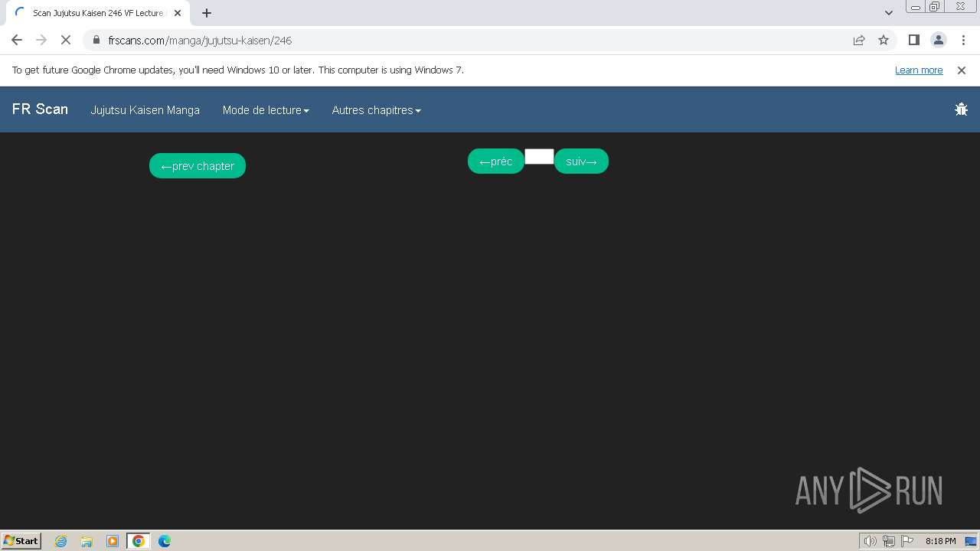This screenshot has width=980, height=551.
Task: Click the bug report icon in navbar
Action: (961, 109)
